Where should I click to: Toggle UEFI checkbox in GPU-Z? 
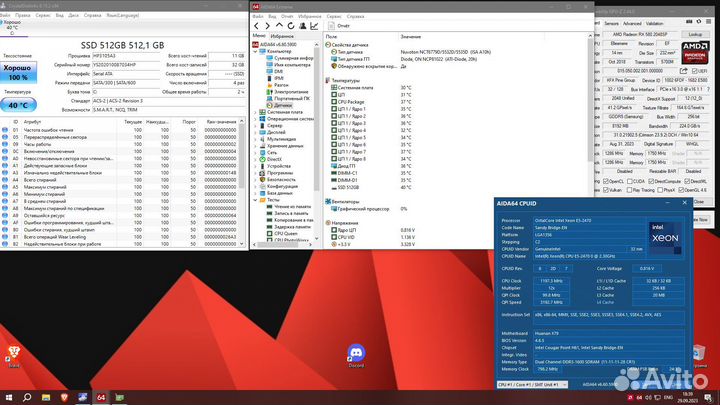[694, 71]
